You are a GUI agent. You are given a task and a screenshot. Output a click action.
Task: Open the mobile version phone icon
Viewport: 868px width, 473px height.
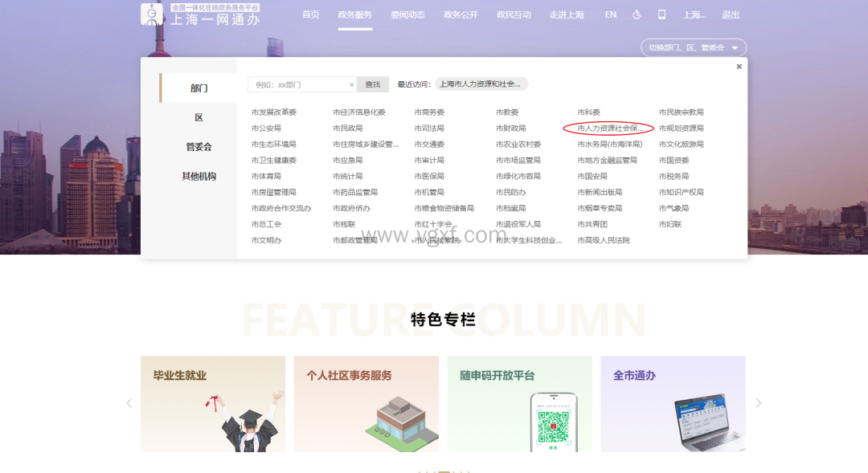661,14
